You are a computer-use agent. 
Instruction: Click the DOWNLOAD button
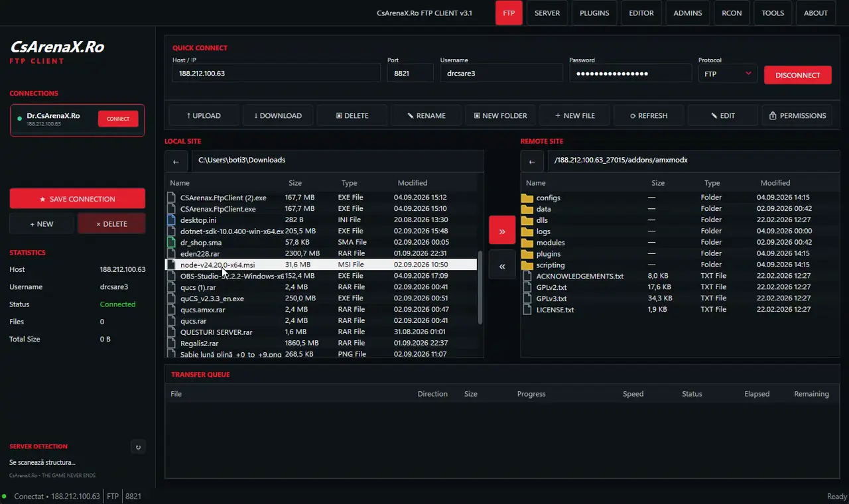[x=278, y=115]
